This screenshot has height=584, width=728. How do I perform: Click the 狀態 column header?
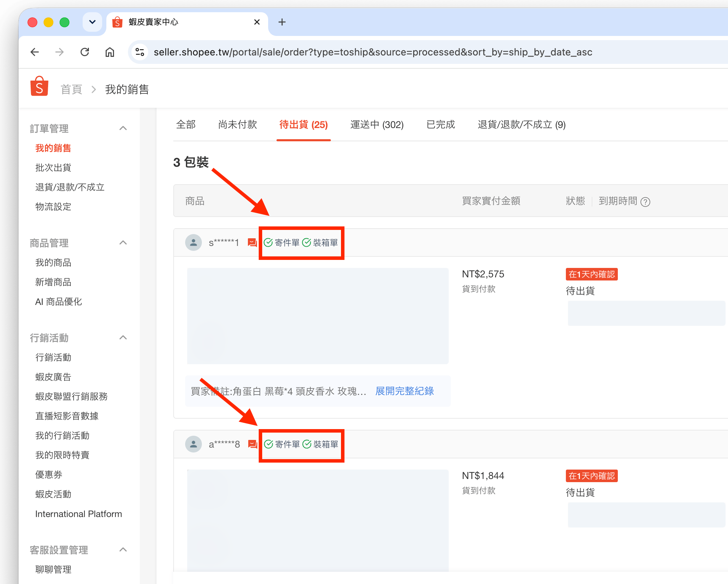[x=575, y=201]
